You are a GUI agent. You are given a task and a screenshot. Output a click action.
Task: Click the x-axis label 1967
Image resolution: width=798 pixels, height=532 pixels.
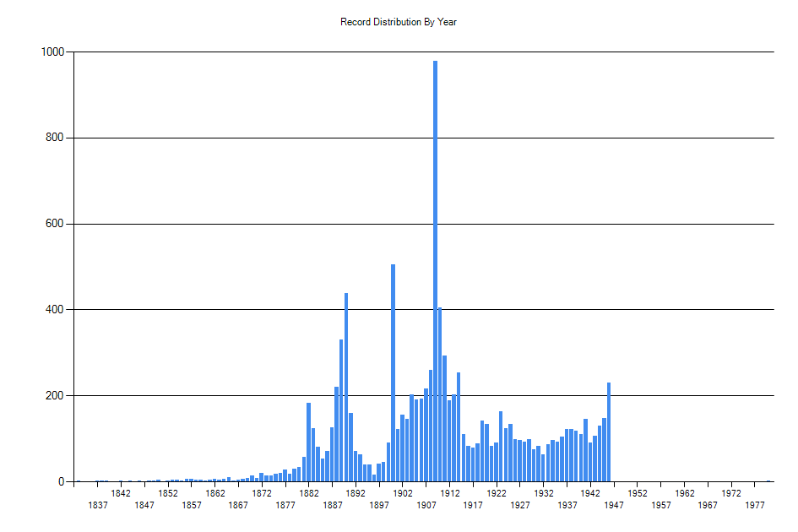(708, 505)
